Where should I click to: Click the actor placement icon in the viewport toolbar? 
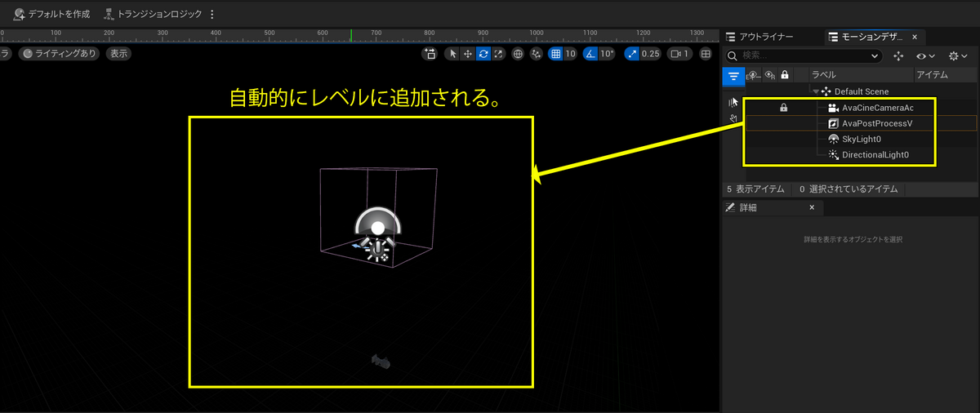coord(430,54)
